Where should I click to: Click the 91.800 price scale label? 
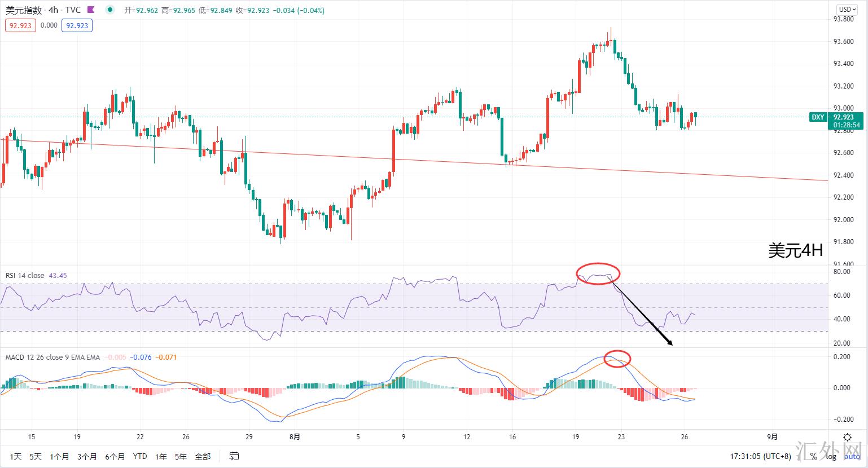pos(843,242)
